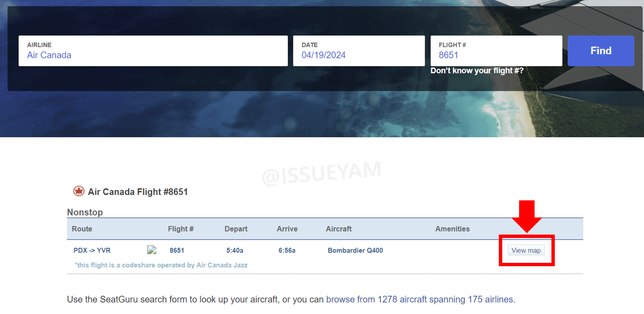Click the Aircraft column header
This screenshot has width=644, height=314.
(339, 229)
